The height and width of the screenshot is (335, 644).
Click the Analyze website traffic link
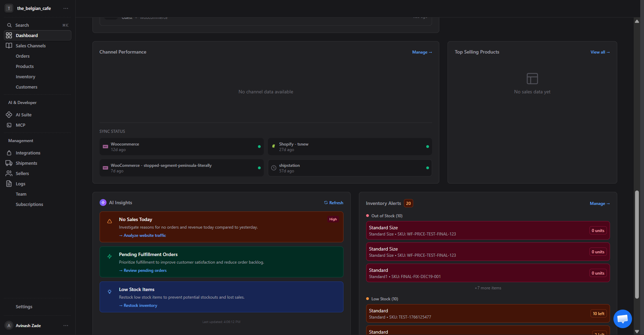[144, 235]
